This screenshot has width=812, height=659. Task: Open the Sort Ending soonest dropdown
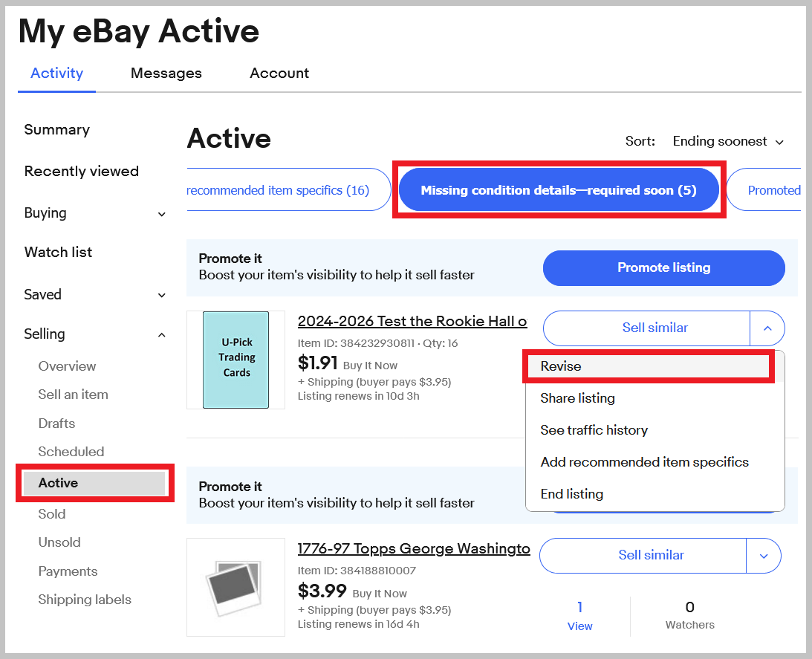coord(727,141)
